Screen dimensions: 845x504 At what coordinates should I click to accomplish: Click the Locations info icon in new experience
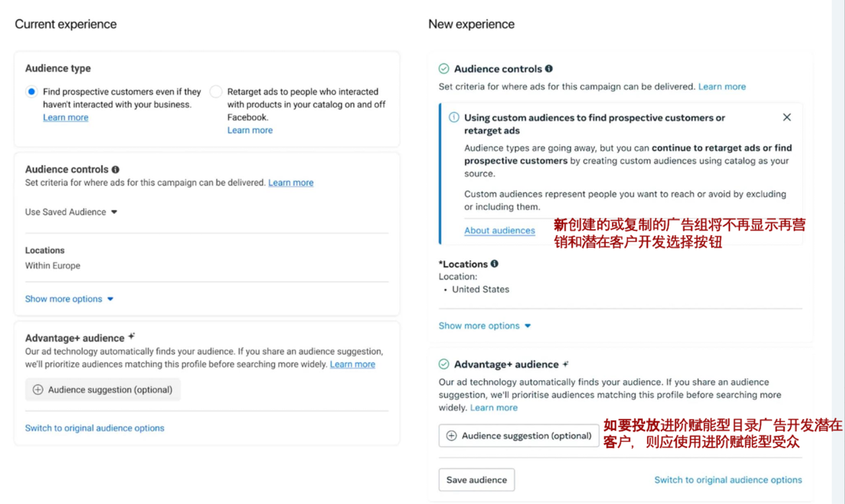[x=494, y=264]
